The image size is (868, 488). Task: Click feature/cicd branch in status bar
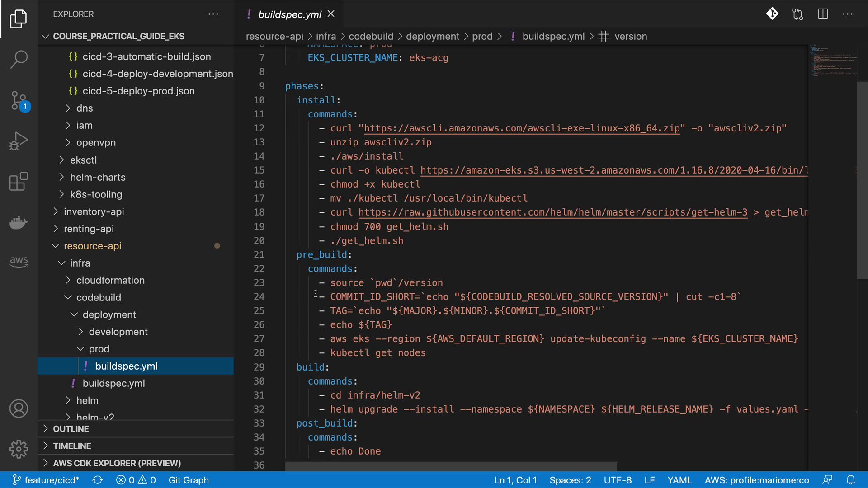coord(46,480)
